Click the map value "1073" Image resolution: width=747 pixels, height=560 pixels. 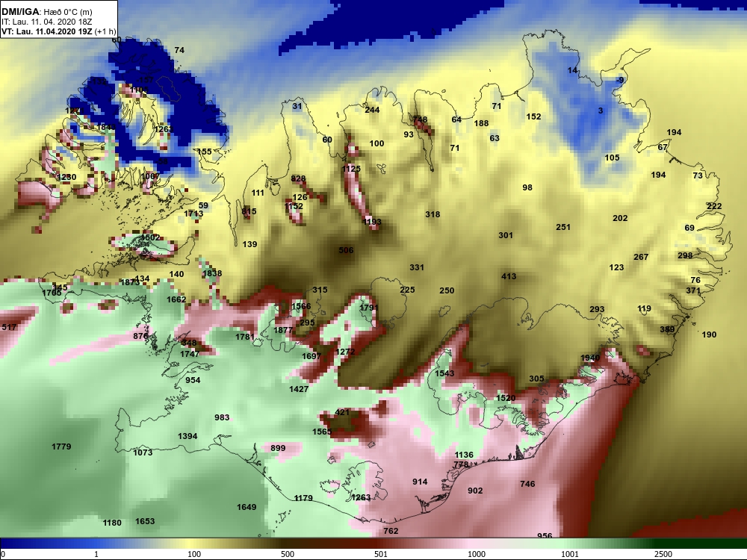click(x=143, y=452)
